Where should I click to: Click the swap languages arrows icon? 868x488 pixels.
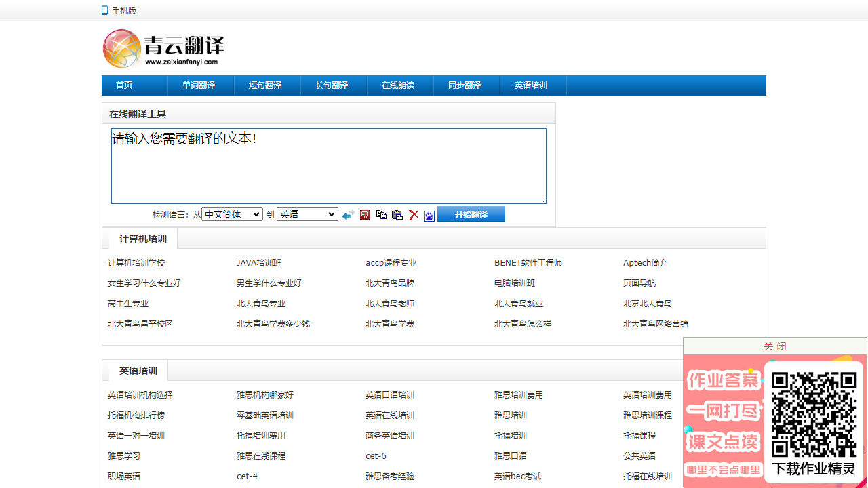pyautogui.click(x=348, y=215)
